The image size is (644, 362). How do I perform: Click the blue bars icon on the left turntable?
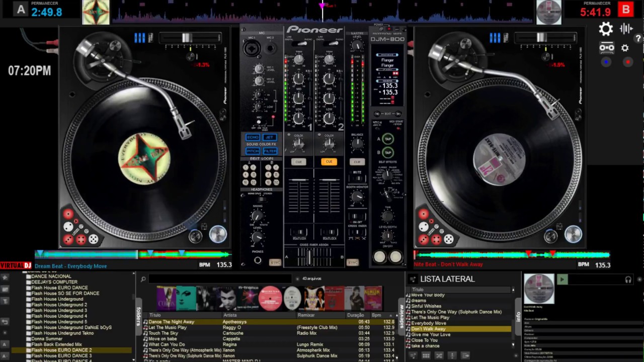click(x=139, y=38)
